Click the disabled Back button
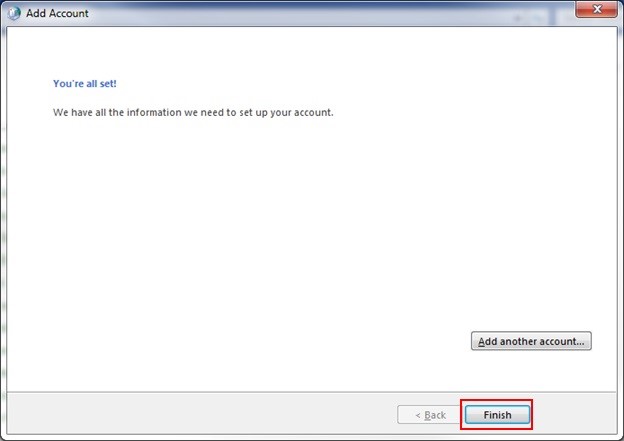Viewport: 624px width, 441px height. coord(430,415)
